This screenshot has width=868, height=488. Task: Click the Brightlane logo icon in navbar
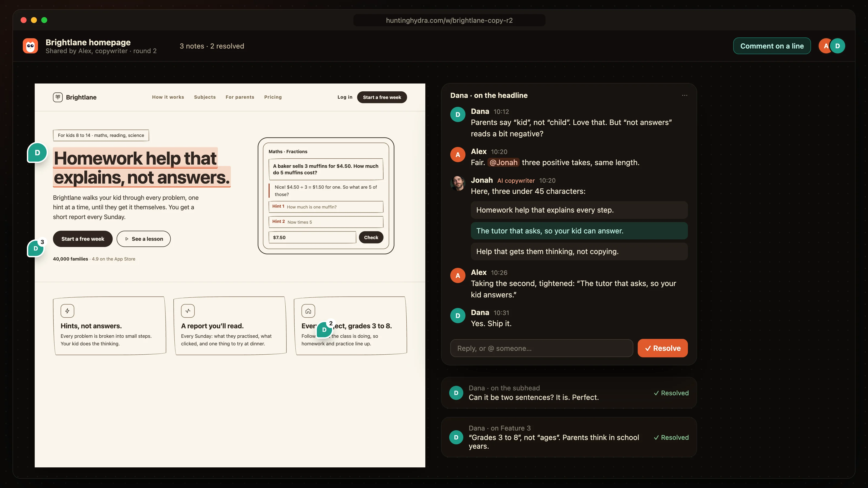(58, 97)
